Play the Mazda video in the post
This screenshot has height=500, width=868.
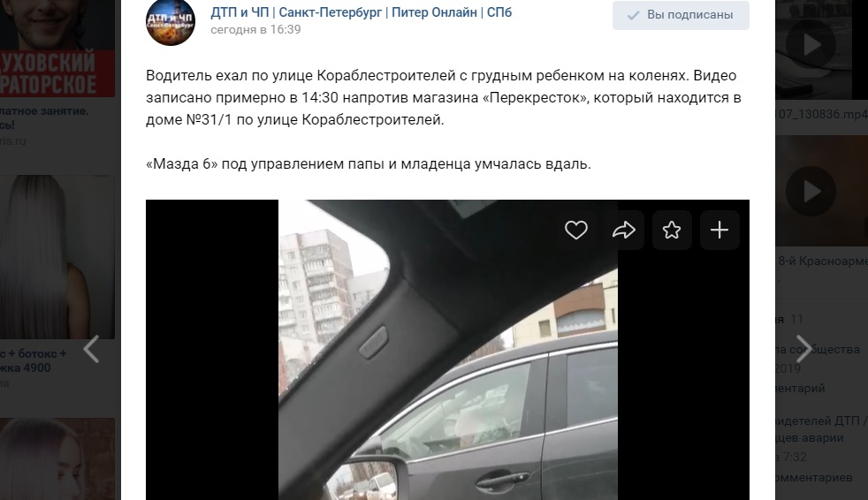(447, 350)
